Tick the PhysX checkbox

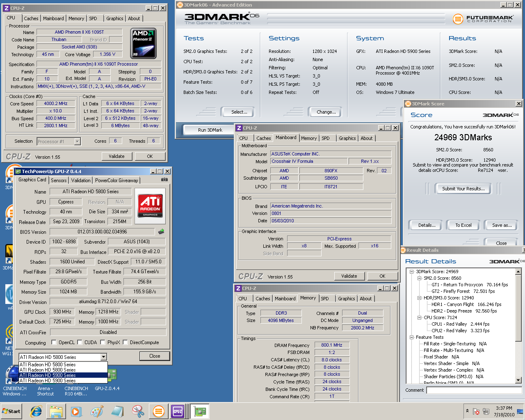click(103, 342)
